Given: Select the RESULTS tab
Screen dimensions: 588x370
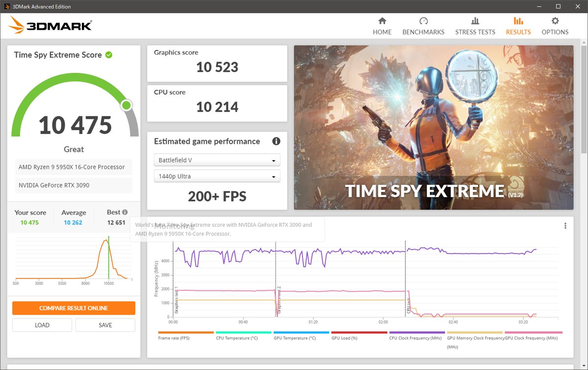Looking at the screenshot, I should pyautogui.click(x=518, y=26).
